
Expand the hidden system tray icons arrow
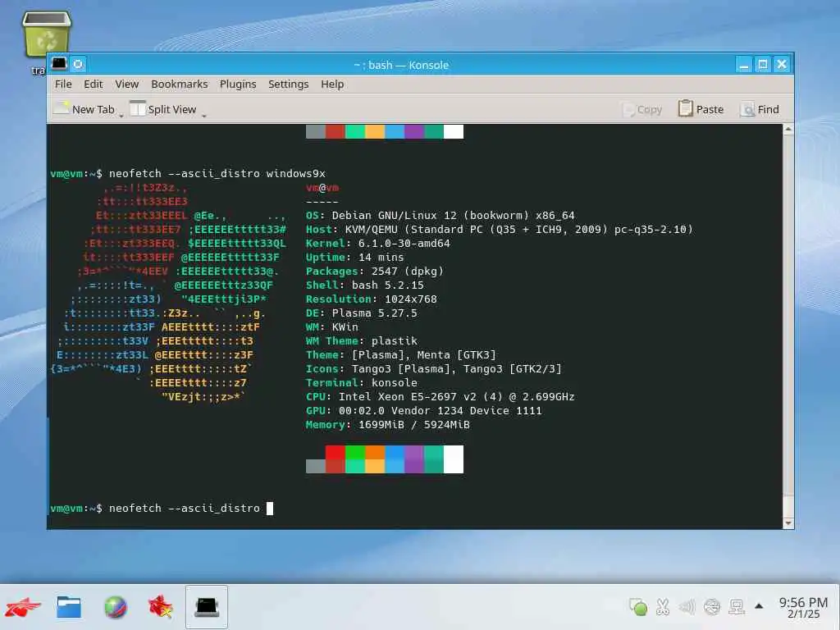(759, 606)
